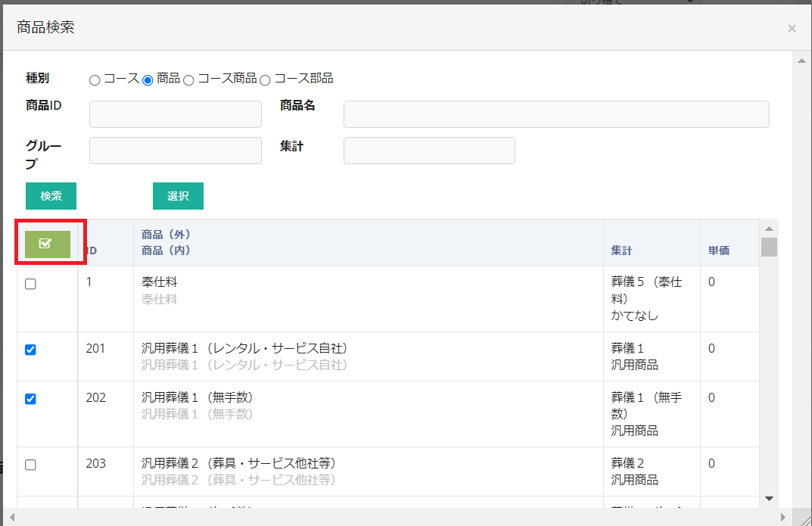Click the table scrollbar up arrow

click(x=769, y=229)
